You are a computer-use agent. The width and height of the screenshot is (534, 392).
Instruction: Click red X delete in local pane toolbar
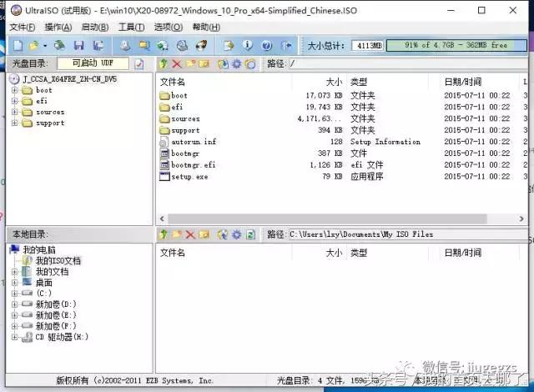pos(190,234)
